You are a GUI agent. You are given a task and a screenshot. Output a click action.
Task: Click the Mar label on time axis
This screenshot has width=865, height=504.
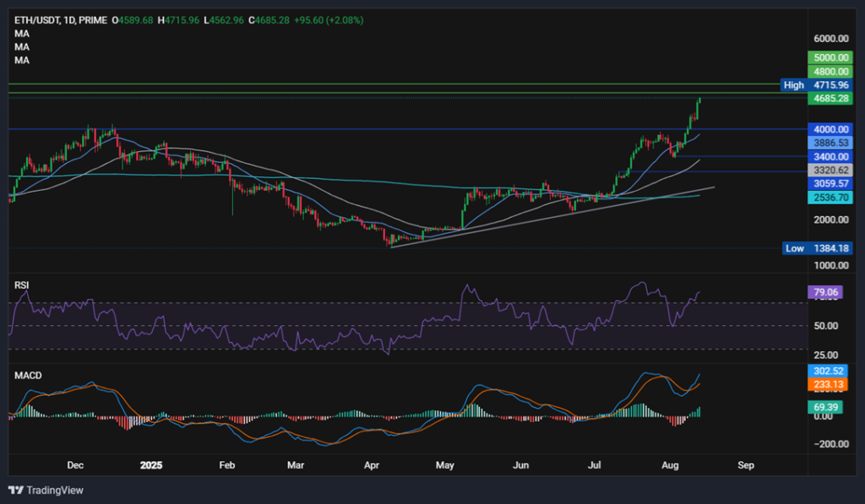click(x=296, y=465)
